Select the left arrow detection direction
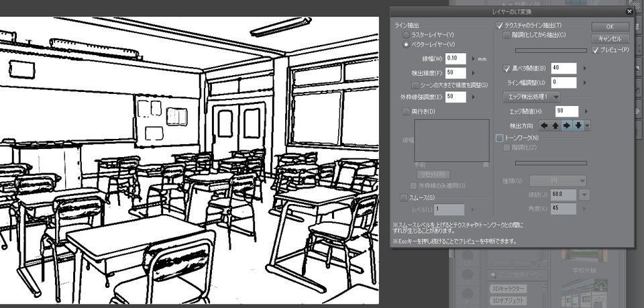Viewport: 644px width, 308px height. [544, 125]
